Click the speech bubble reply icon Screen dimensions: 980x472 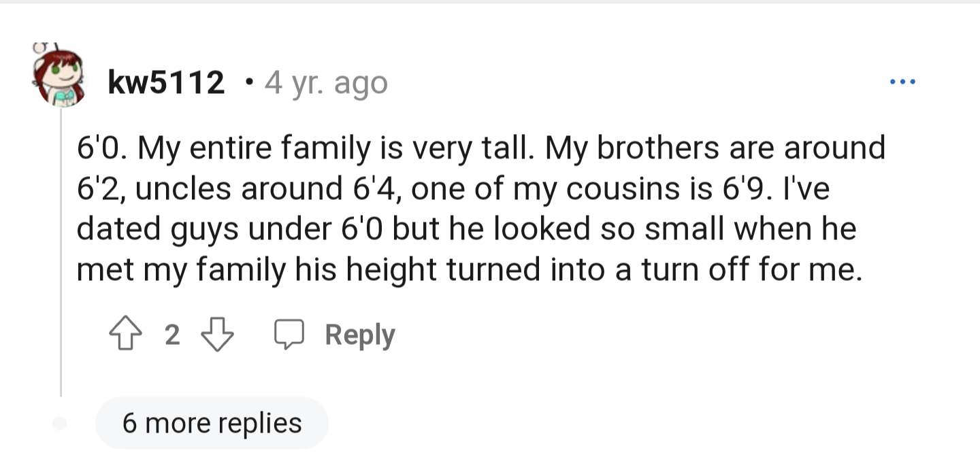click(289, 336)
